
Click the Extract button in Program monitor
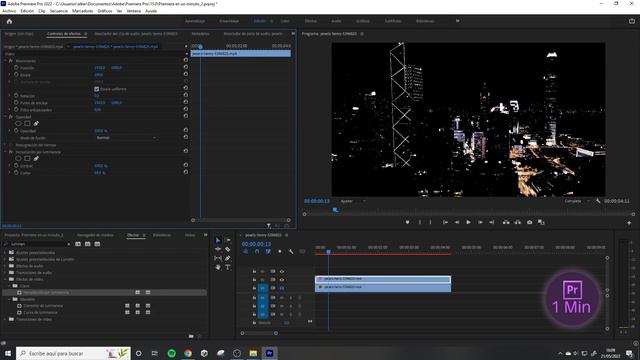tap(518, 222)
